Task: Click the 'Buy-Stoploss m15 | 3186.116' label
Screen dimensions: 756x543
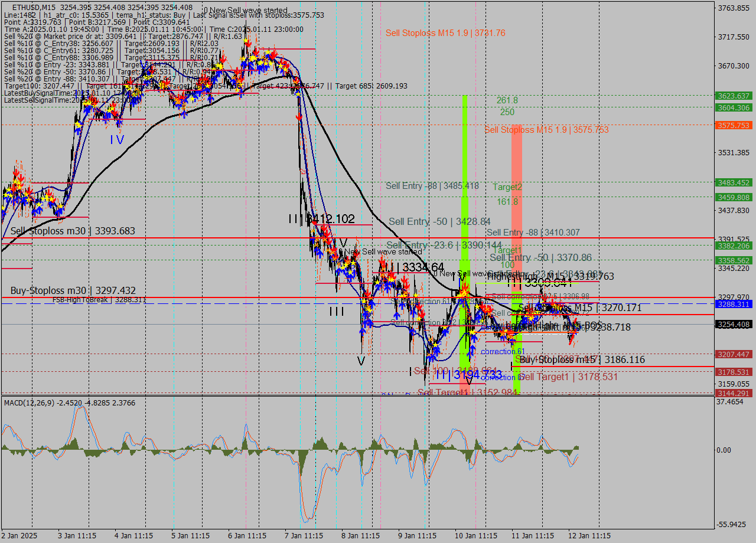Action: (x=582, y=359)
